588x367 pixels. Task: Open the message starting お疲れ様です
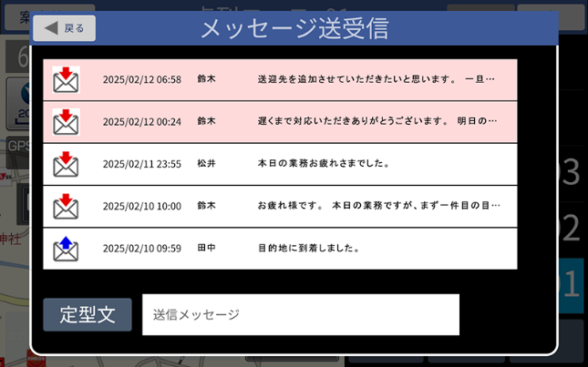click(x=377, y=206)
